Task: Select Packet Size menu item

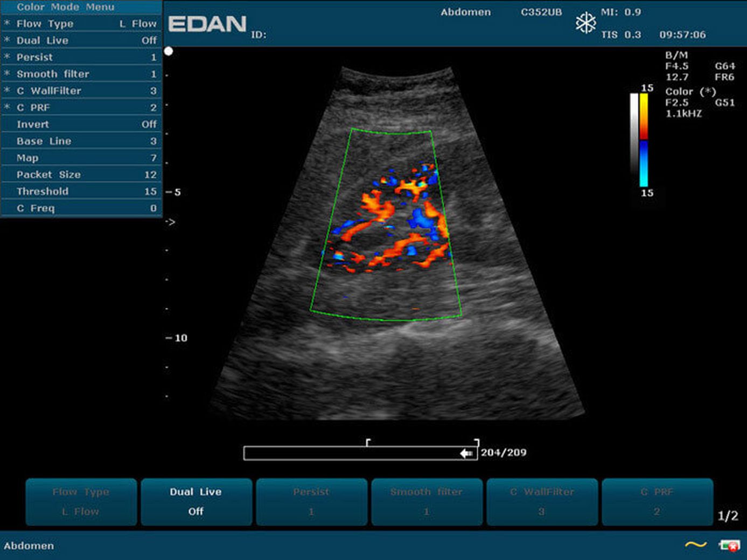Action: 81,174
